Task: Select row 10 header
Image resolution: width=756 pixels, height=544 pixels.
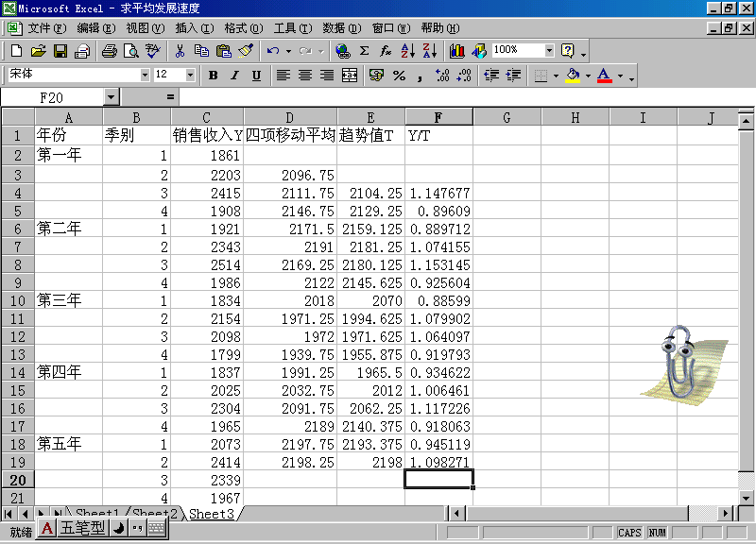Action: pyautogui.click(x=17, y=300)
